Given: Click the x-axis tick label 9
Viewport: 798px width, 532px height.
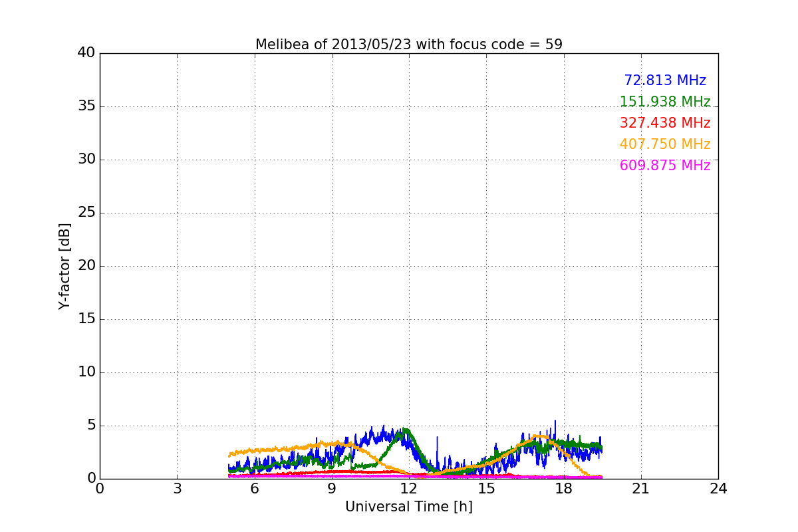Looking at the screenshot, I should tap(332, 489).
